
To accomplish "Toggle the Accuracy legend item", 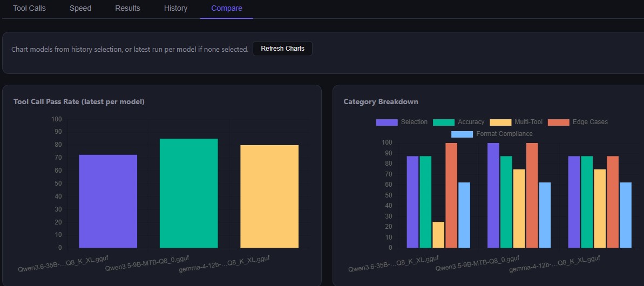I will coord(459,122).
